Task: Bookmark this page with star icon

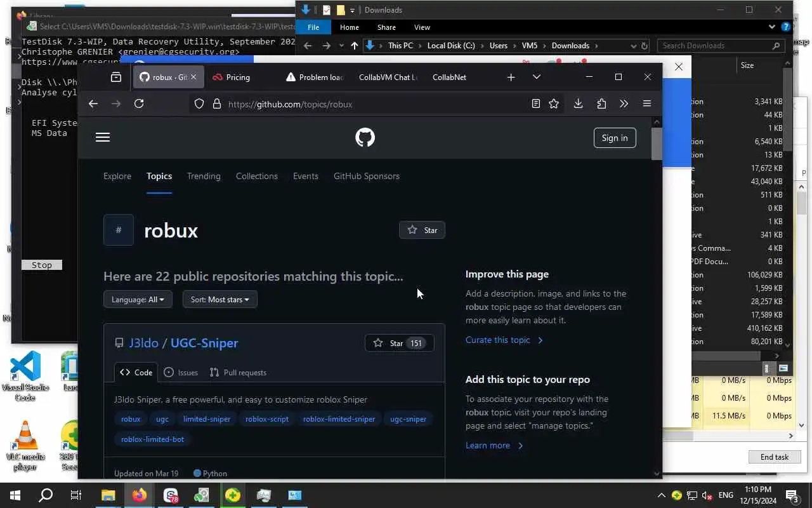Action: point(554,104)
